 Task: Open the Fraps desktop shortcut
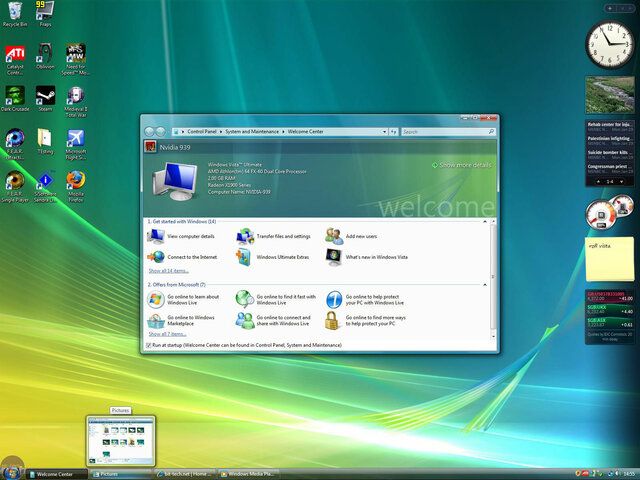45,14
